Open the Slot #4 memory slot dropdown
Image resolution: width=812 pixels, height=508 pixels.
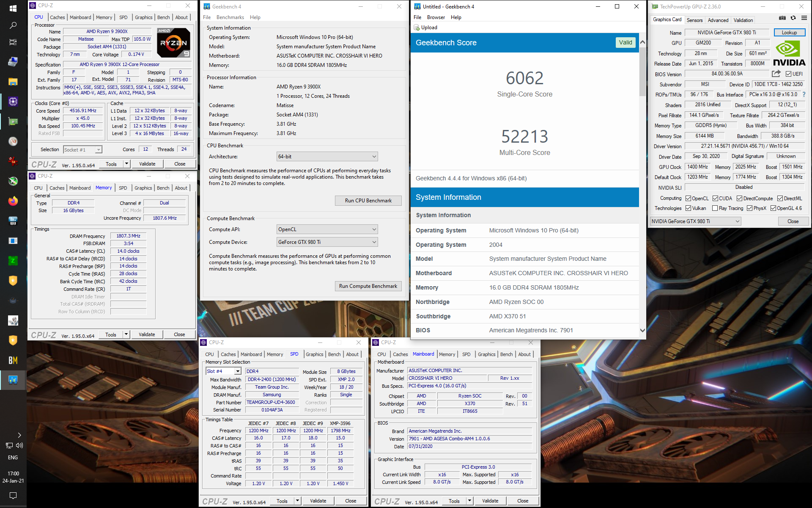click(223, 371)
